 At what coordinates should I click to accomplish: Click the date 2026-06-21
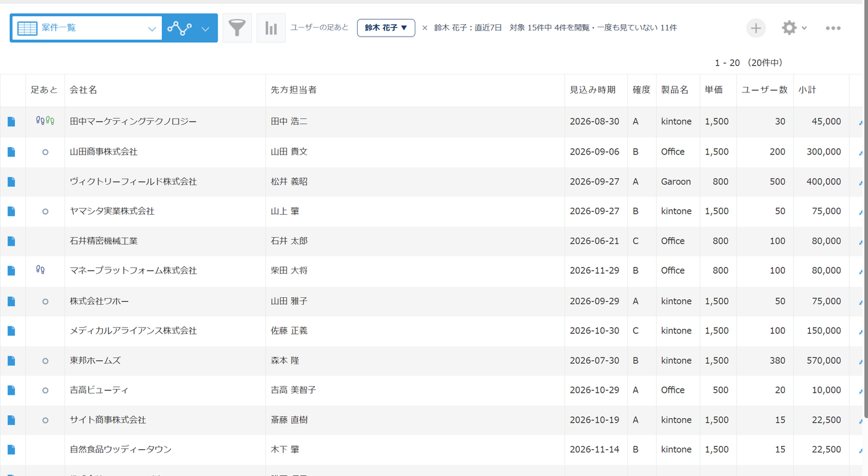coord(595,241)
